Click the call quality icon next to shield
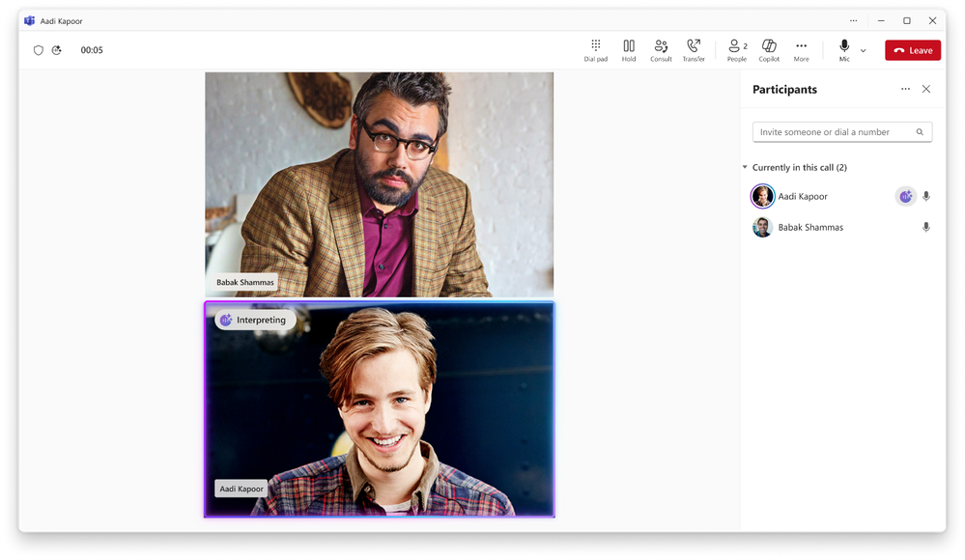This screenshot has width=965, height=560. pyautogui.click(x=56, y=49)
